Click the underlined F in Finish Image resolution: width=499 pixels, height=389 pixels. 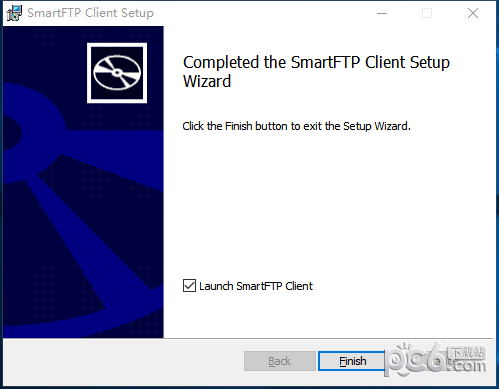pyautogui.click(x=342, y=361)
